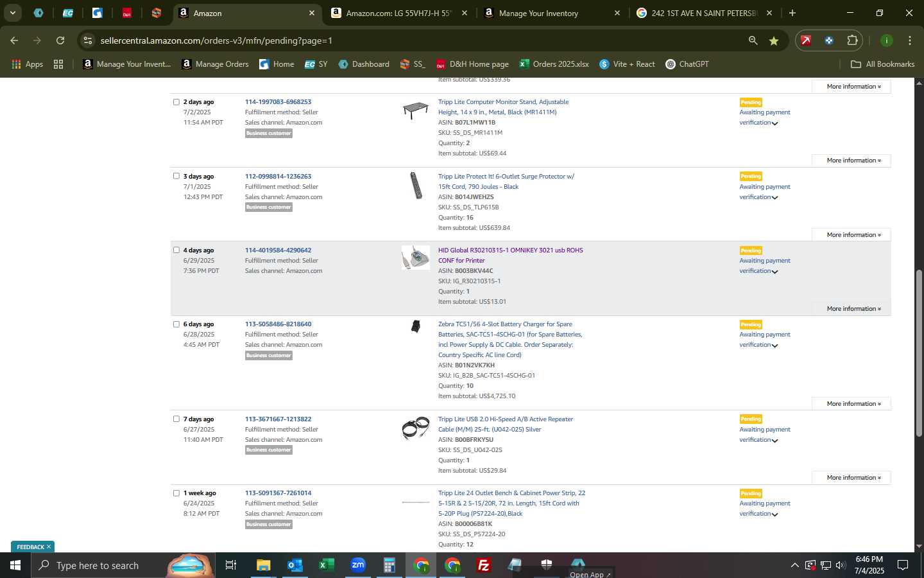Open order link 114-1997083-6968253
Viewport: 924px width, 578px height.
tap(278, 102)
